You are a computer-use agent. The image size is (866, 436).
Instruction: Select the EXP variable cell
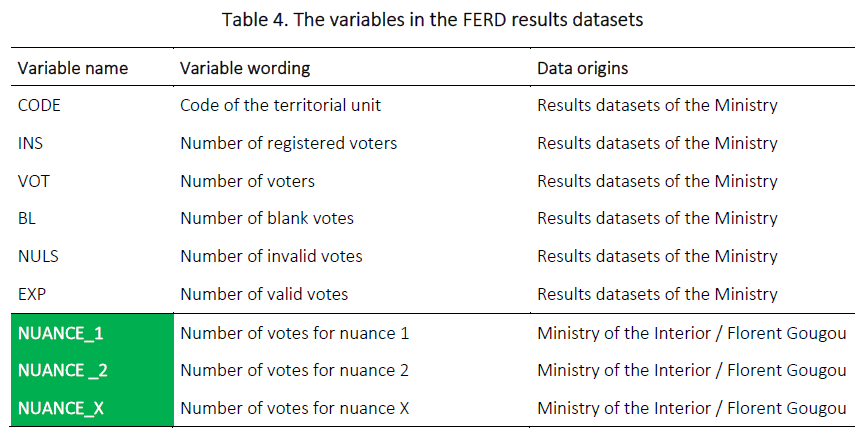(x=32, y=294)
